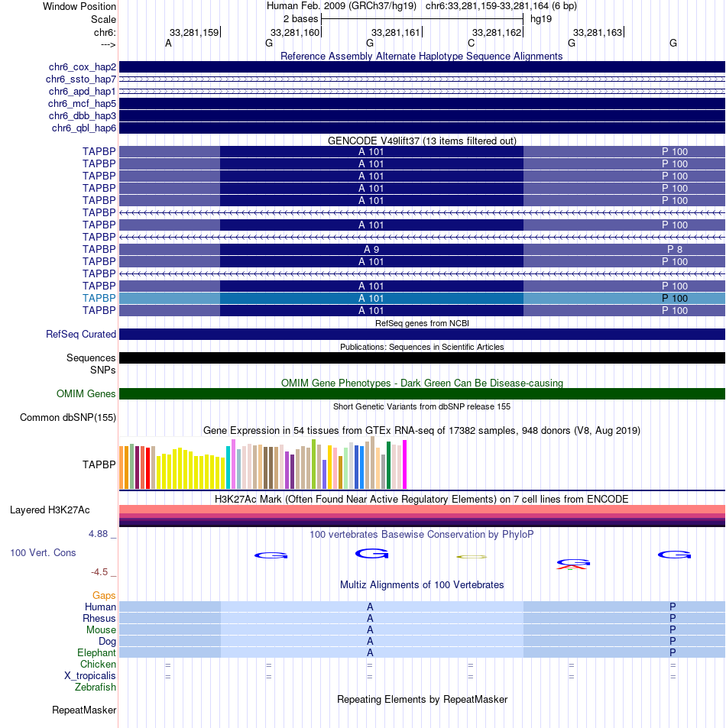Select the 100 Vert. Cons label
Screen dimensions: 726x728
[43, 552]
